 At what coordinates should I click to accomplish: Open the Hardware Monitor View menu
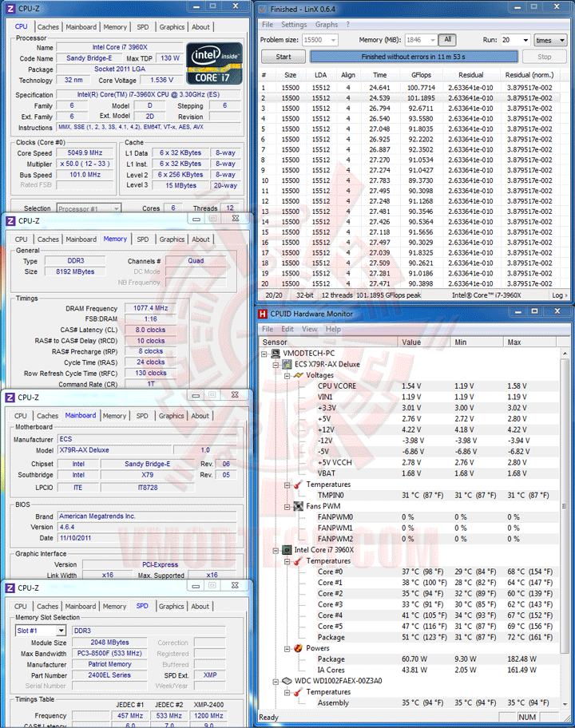(x=310, y=329)
